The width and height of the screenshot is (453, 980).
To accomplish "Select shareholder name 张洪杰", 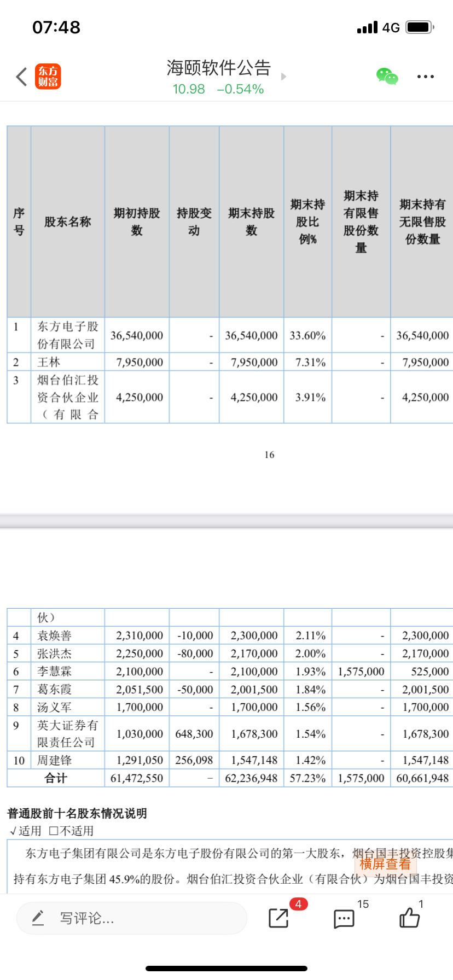I will tap(54, 654).
